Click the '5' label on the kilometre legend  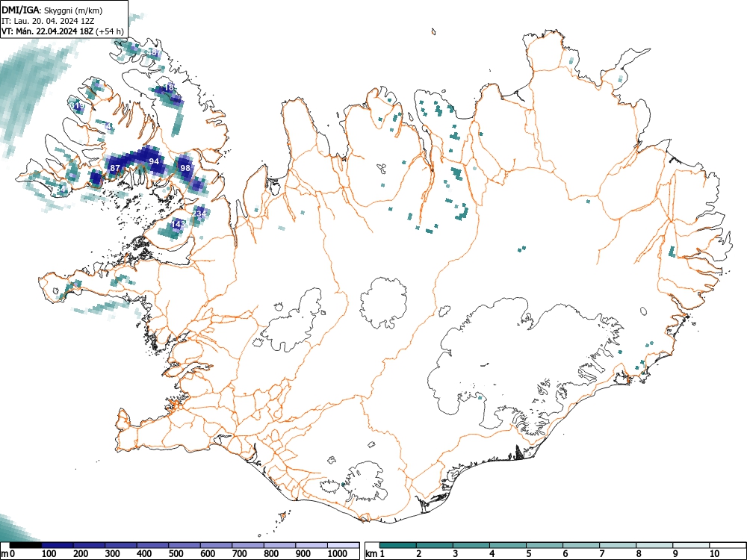pyautogui.click(x=529, y=554)
